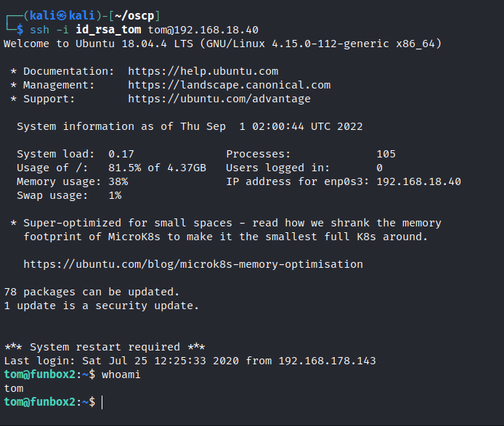This screenshot has height=426, width=504.
Task: Open the landscape.canonical.com management link
Action: click(x=229, y=85)
